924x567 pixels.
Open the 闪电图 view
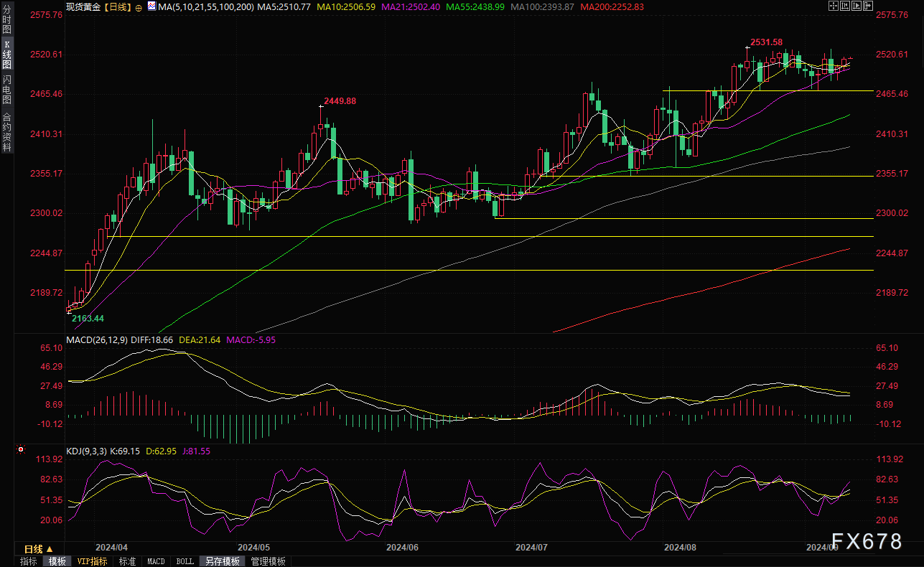point(6,88)
